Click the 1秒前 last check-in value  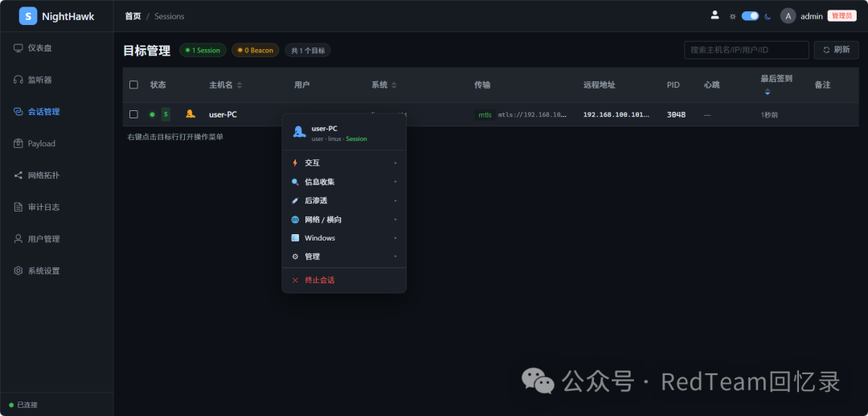[769, 115]
